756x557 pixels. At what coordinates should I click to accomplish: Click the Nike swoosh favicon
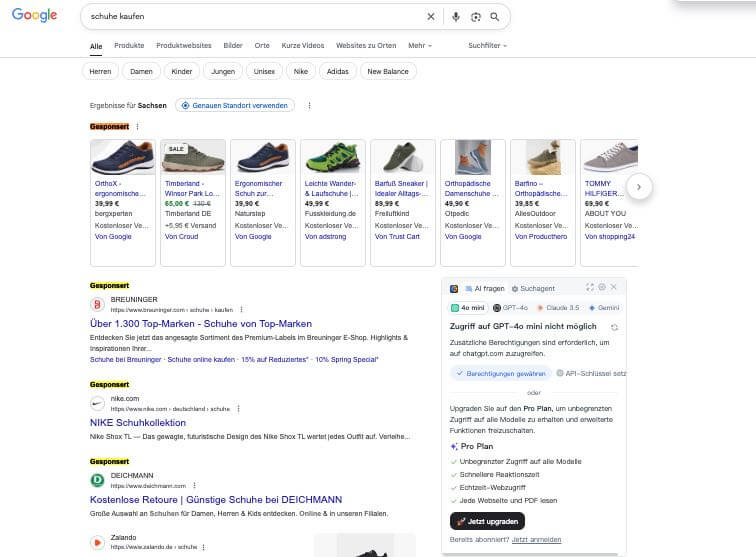tap(97, 403)
